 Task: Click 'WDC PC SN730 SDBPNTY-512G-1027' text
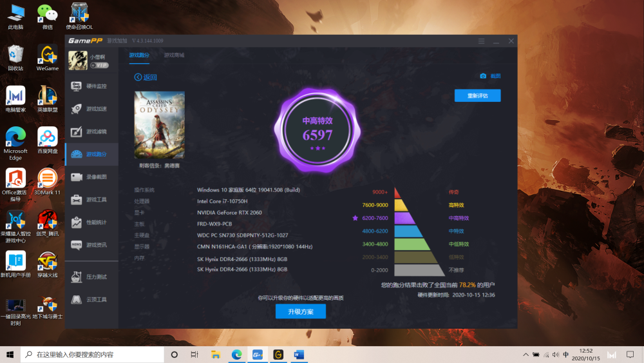point(242,235)
